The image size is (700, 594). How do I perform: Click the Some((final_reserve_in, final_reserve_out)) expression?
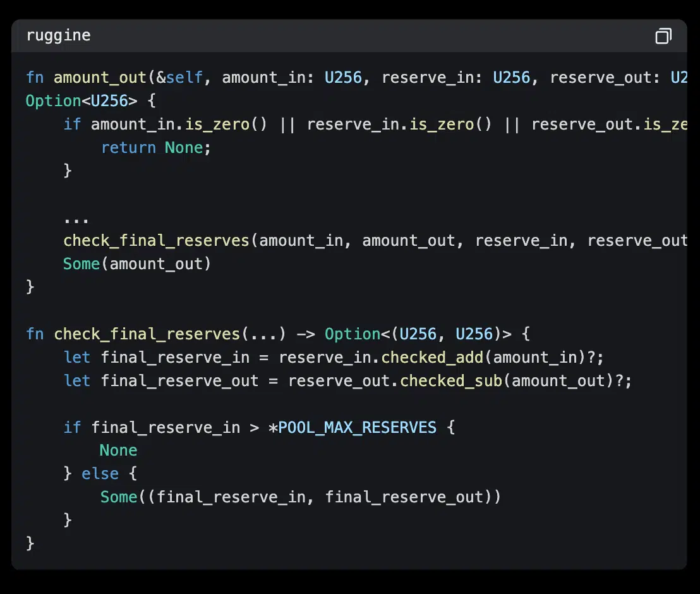[x=300, y=497]
